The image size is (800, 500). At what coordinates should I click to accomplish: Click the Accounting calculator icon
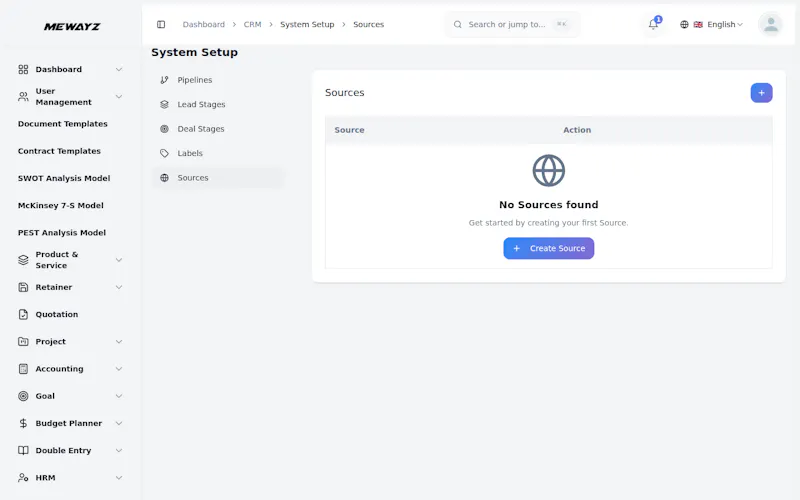[23, 369]
